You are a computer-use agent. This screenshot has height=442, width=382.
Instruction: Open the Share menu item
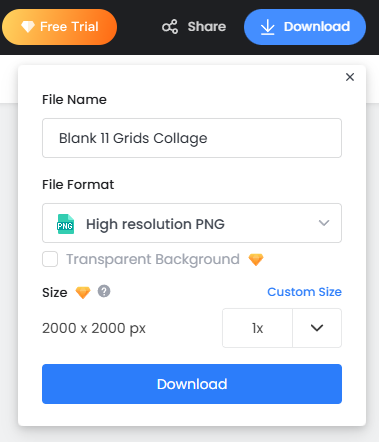[x=194, y=27]
